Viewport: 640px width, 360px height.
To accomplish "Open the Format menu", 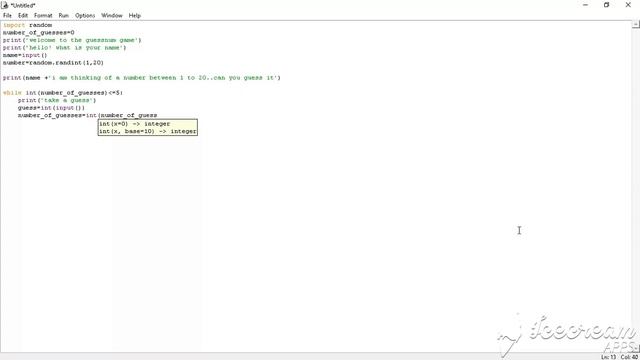I will [x=43, y=16].
